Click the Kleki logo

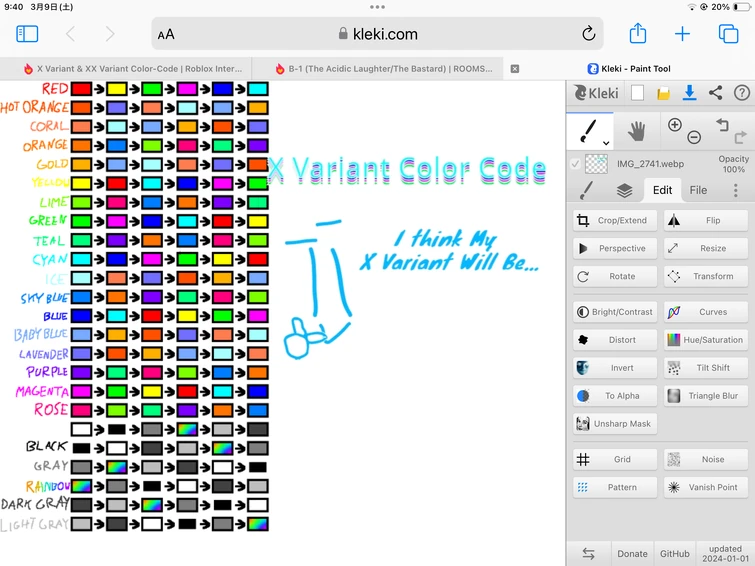[596, 92]
